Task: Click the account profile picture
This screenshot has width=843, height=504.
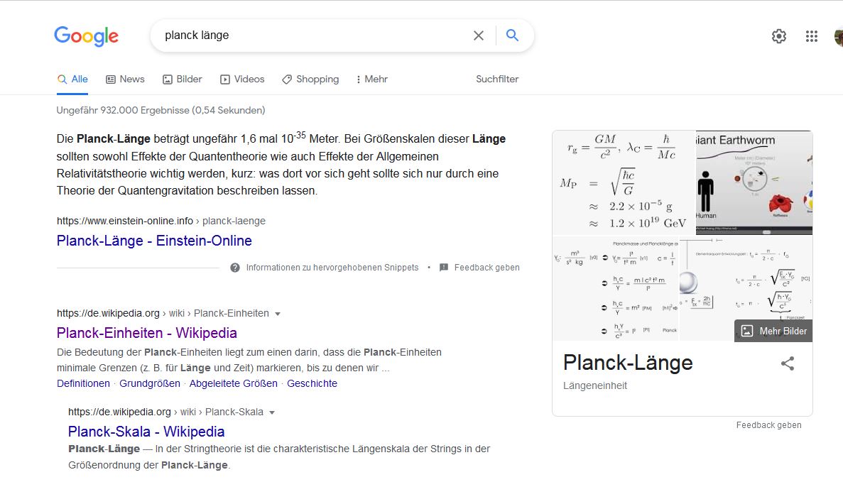Action: 839,36
